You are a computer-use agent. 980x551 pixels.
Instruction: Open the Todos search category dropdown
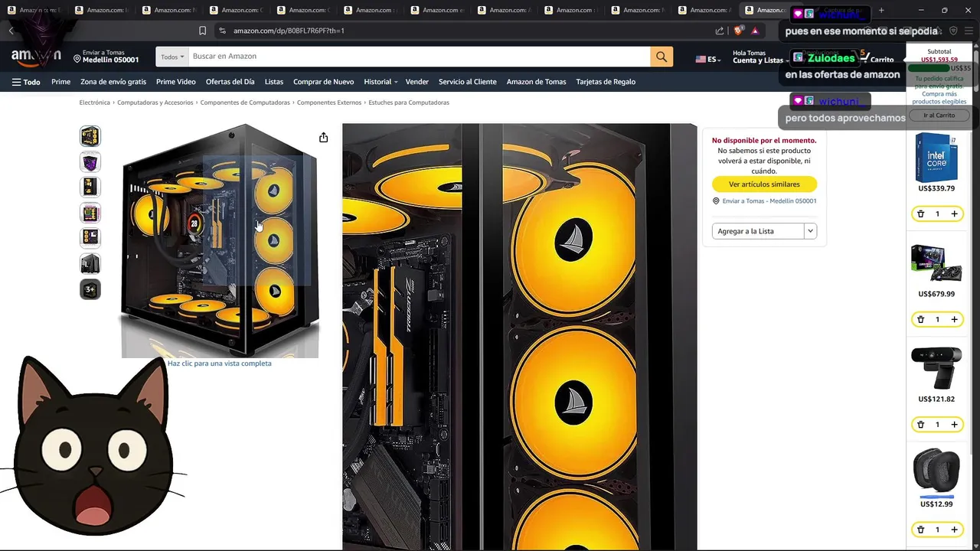pos(172,57)
